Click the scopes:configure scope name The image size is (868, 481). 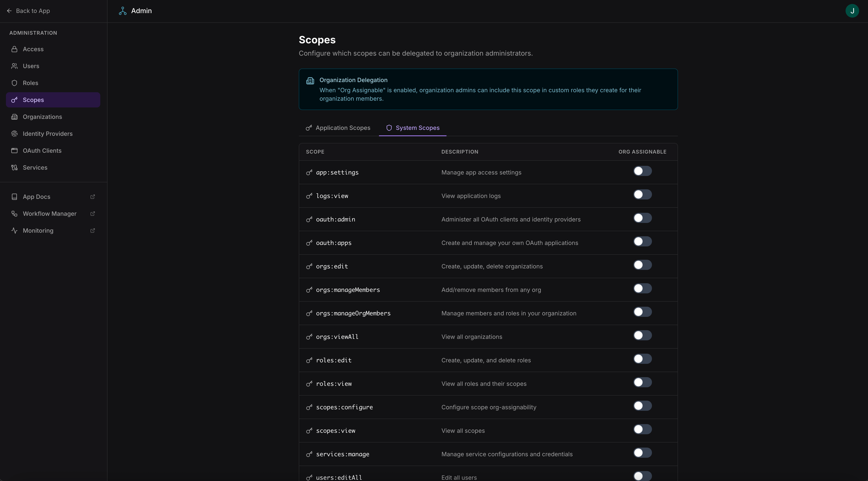click(344, 407)
